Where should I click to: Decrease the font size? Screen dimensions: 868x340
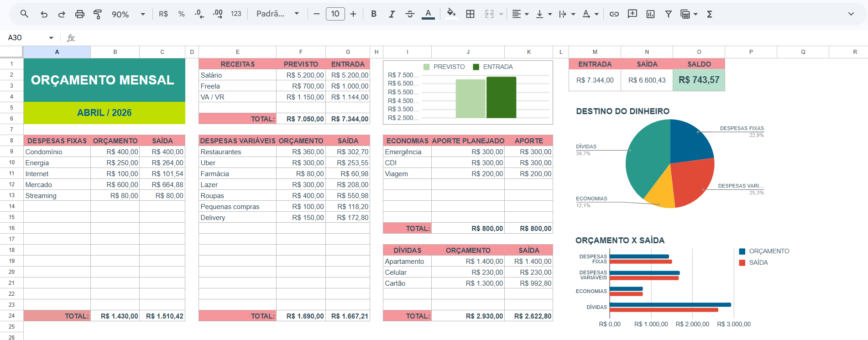(x=316, y=14)
